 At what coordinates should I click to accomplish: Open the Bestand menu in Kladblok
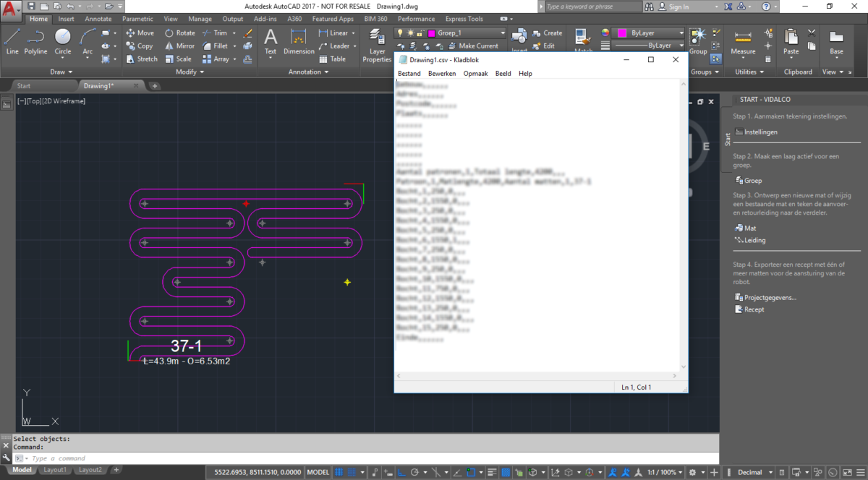pyautogui.click(x=409, y=73)
